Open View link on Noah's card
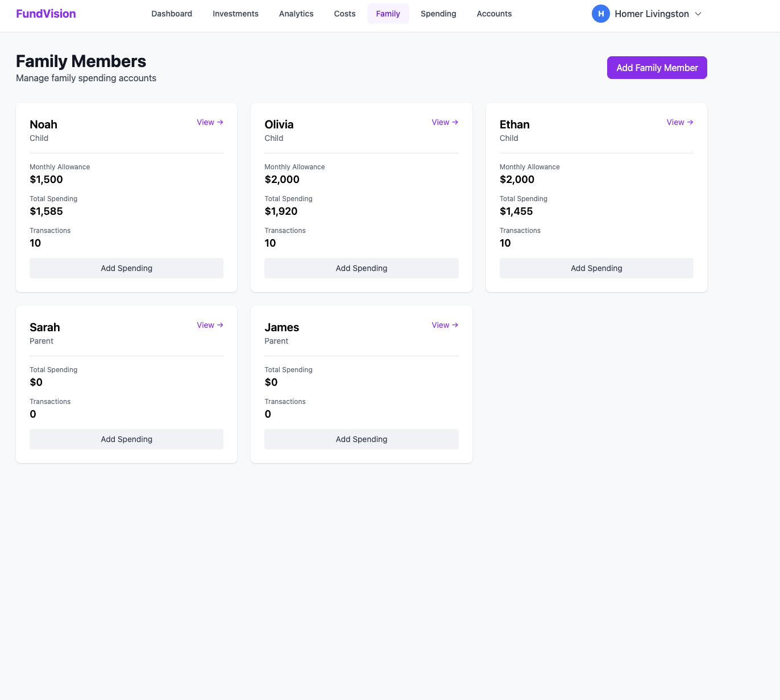This screenshot has height=700, width=780. [210, 122]
